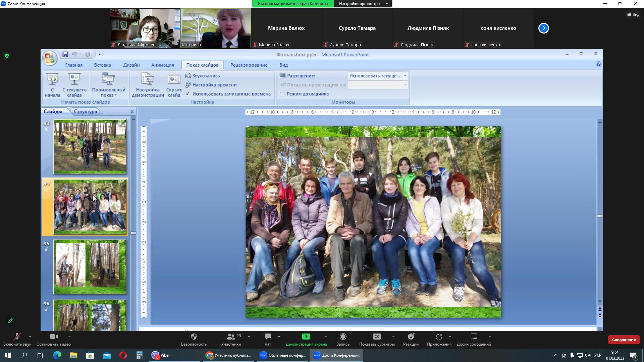The image size is (644, 362).
Task: Switch to the Structure pane tab
Action: click(85, 112)
